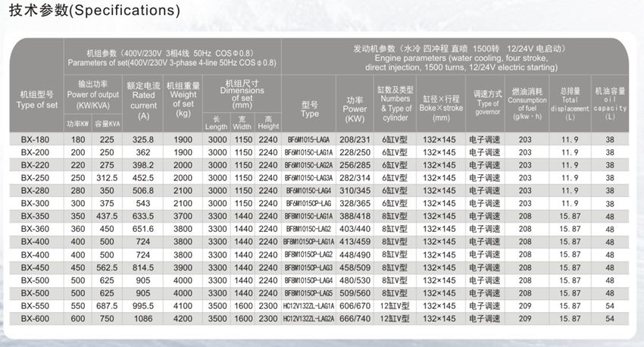The image size is (644, 347).
Task: Click the '256/285' engine power value
Action: click(355, 165)
